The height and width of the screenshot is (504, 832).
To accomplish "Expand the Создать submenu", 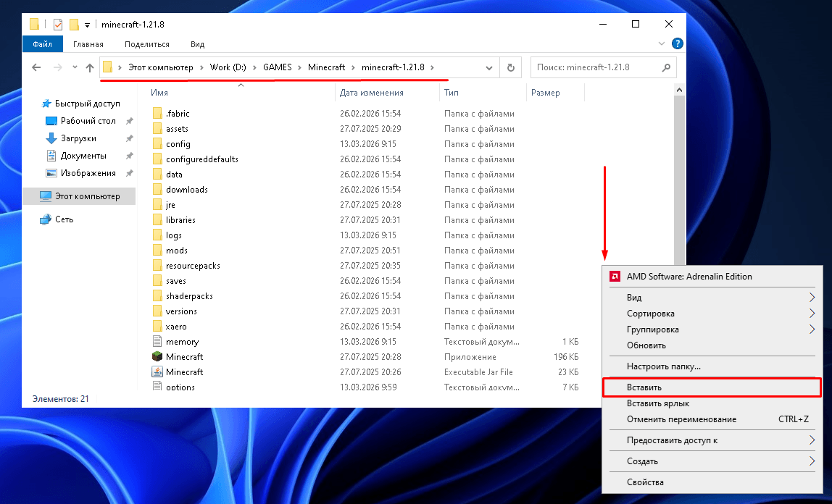I will coord(812,461).
